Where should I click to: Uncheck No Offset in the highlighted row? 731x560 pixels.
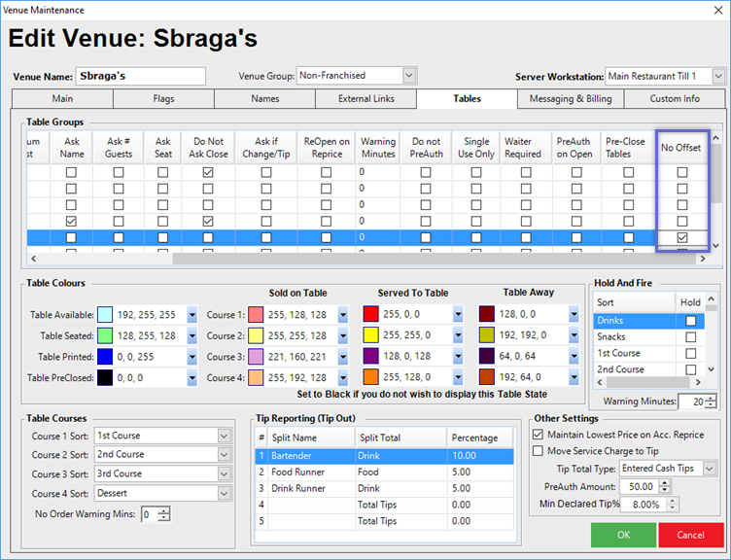point(682,238)
